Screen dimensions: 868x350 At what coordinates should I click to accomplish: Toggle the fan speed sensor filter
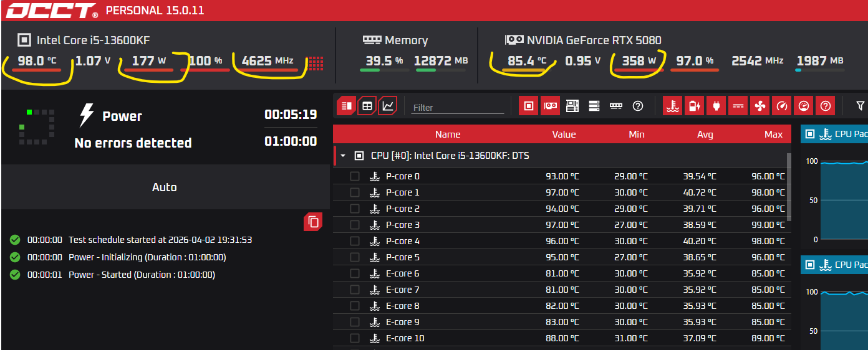point(759,106)
